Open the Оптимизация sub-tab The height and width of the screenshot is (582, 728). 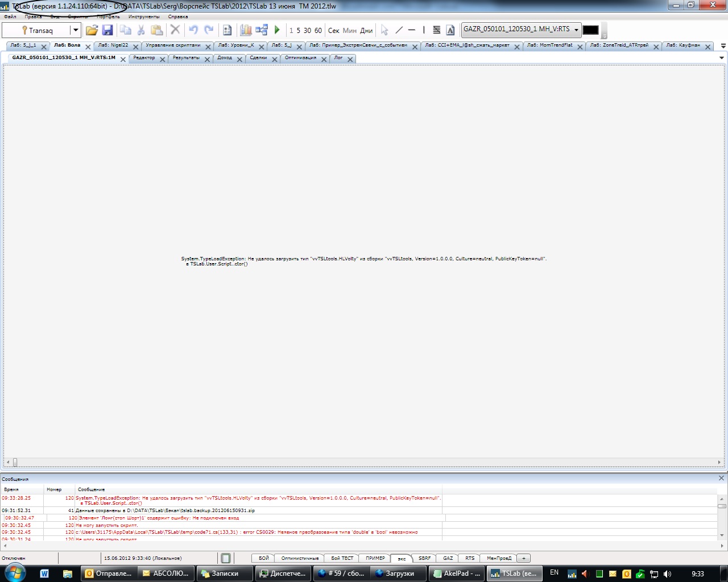pyautogui.click(x=300, y=58)
